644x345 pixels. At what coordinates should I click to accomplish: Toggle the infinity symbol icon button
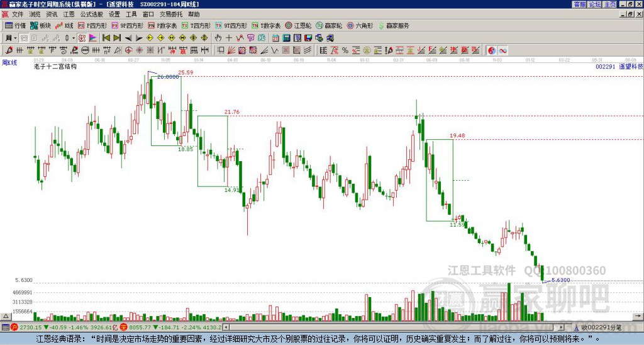click(x=502, y=50)
